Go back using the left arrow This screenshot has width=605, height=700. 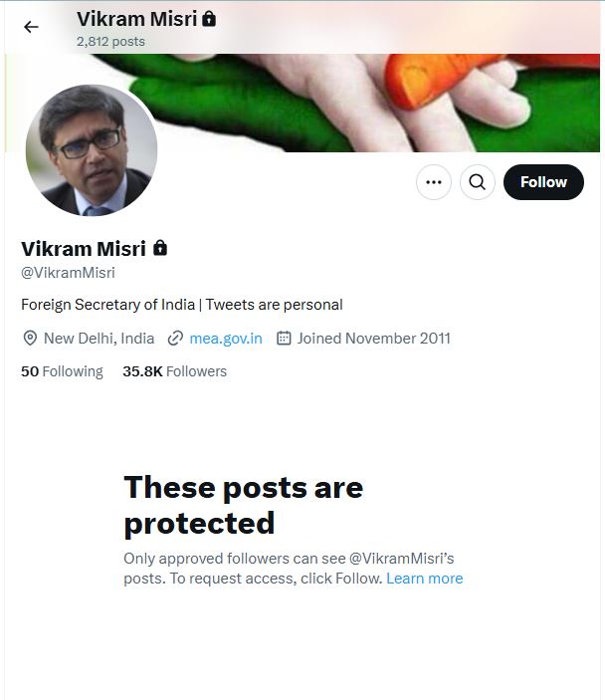pyautogui.click(x=31, y=27)
